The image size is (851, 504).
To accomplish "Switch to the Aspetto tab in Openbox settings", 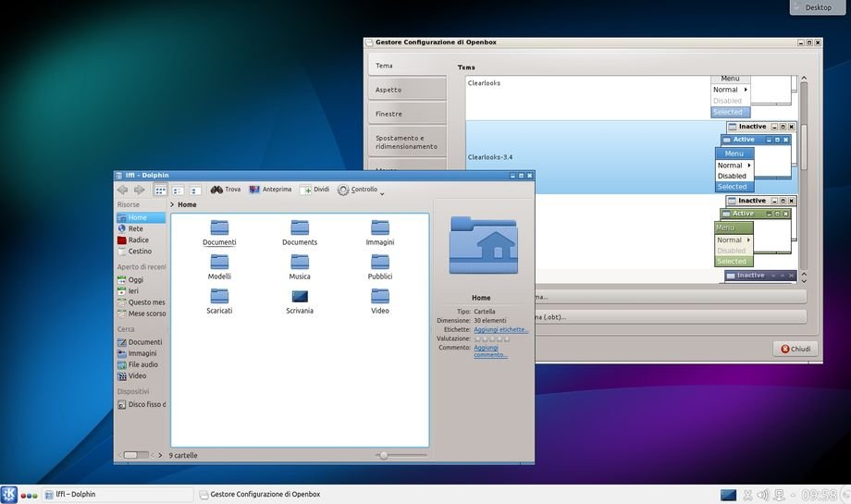I will coord(388,90).
